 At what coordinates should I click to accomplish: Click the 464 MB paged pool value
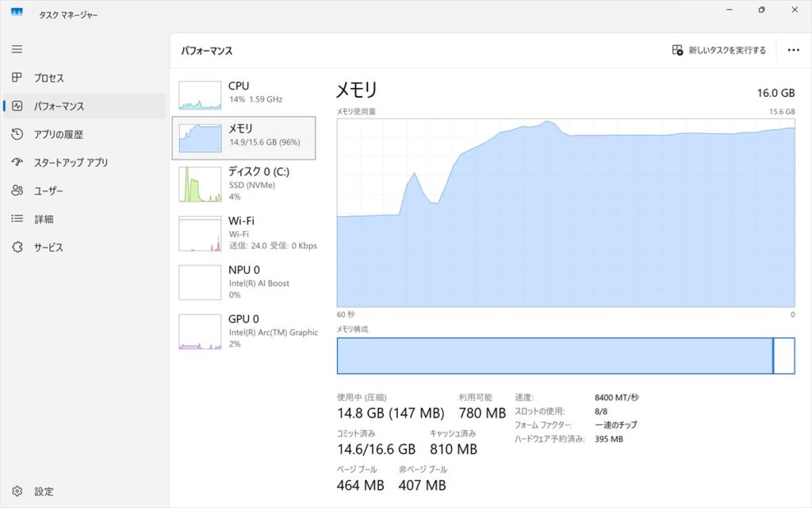coord(361,485)
